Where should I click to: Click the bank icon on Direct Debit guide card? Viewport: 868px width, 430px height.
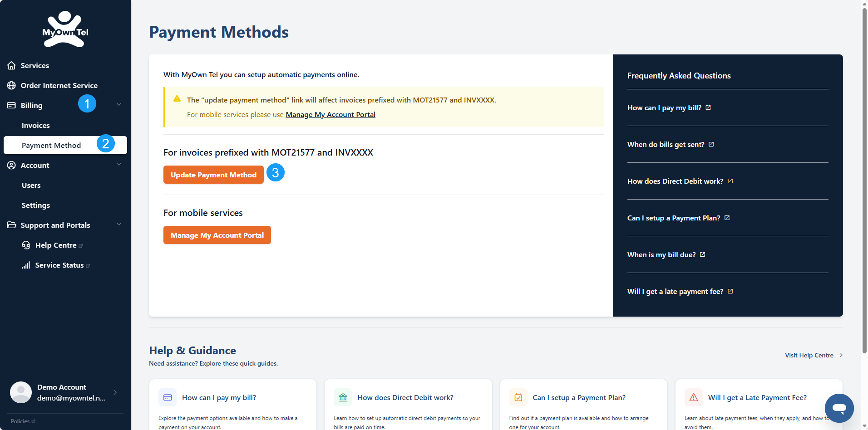343,397
